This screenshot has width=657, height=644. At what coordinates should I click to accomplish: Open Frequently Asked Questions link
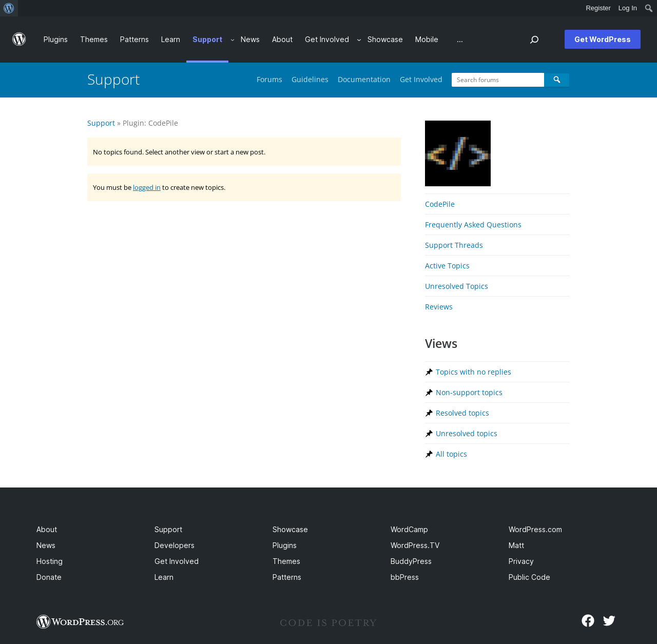point(473,225)
